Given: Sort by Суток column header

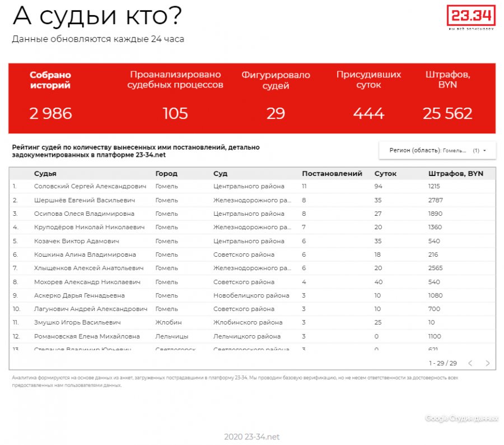Looking at the screenshot, I should [385, 174].
